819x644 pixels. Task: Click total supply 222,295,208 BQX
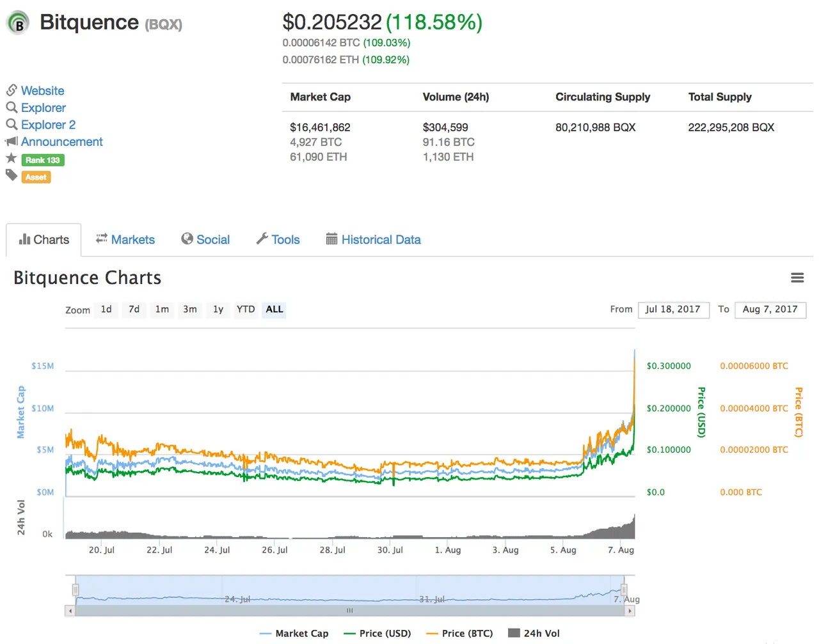click(731, 127)
